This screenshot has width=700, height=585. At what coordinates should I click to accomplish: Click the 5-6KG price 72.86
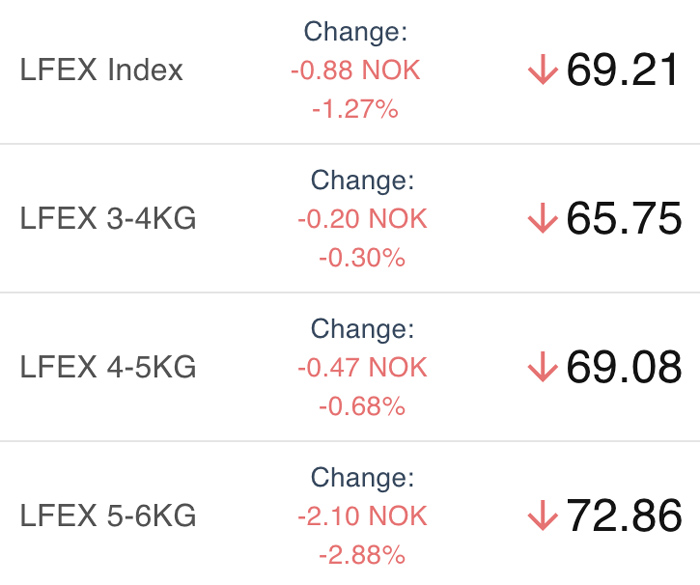point(624,516)
